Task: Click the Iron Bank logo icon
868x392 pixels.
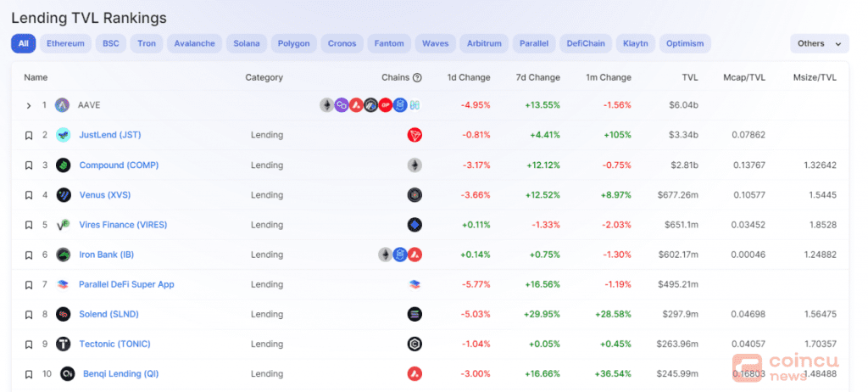Action: pyautogui.click(x=63, y=255)
